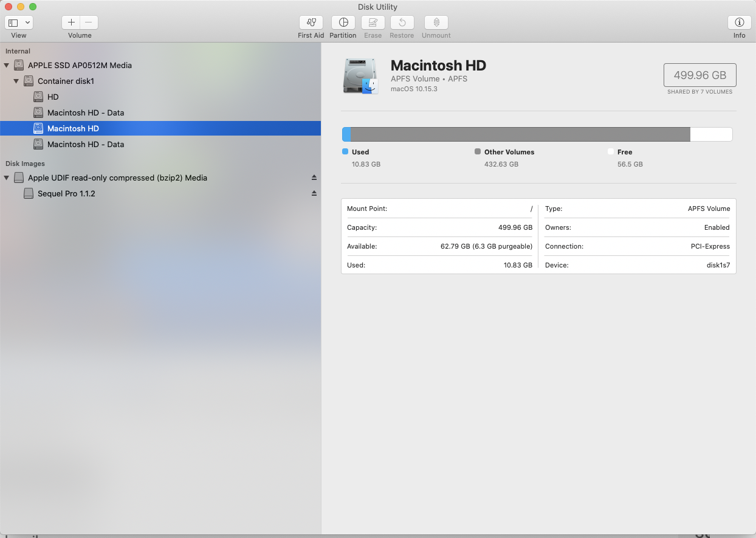
Task: Click the Container disk1 drive icon
Action: click(28, 81)
